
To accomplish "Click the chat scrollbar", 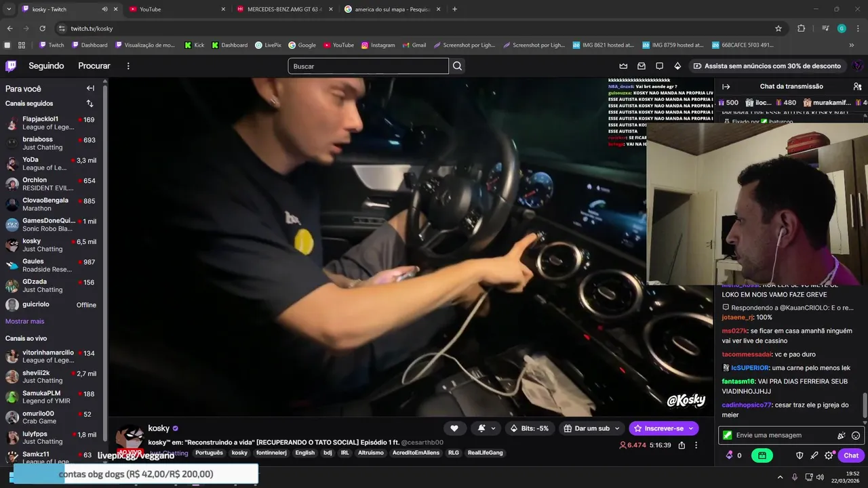I will (x=865, y=405).
